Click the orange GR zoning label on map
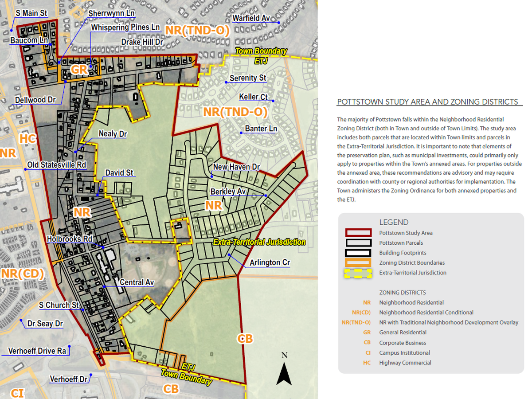This screenshot has height=399, width=532. pos(79,70)
